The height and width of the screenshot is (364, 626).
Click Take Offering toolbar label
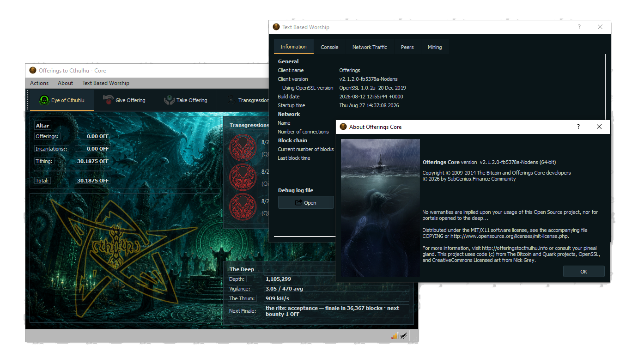click(x=192, y=100)
